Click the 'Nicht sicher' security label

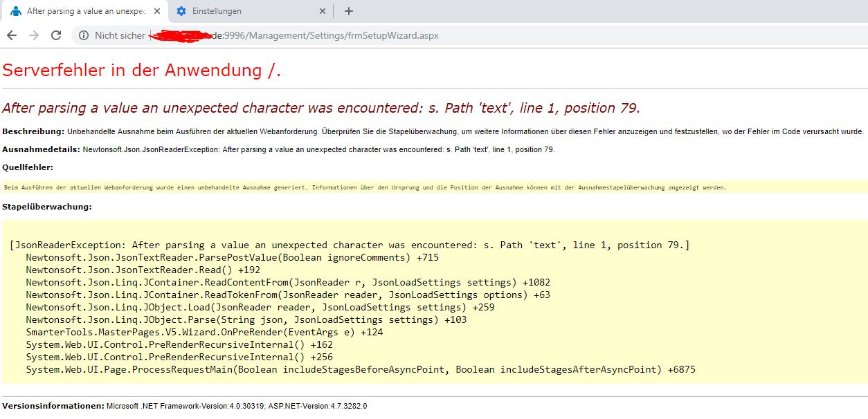120,35
